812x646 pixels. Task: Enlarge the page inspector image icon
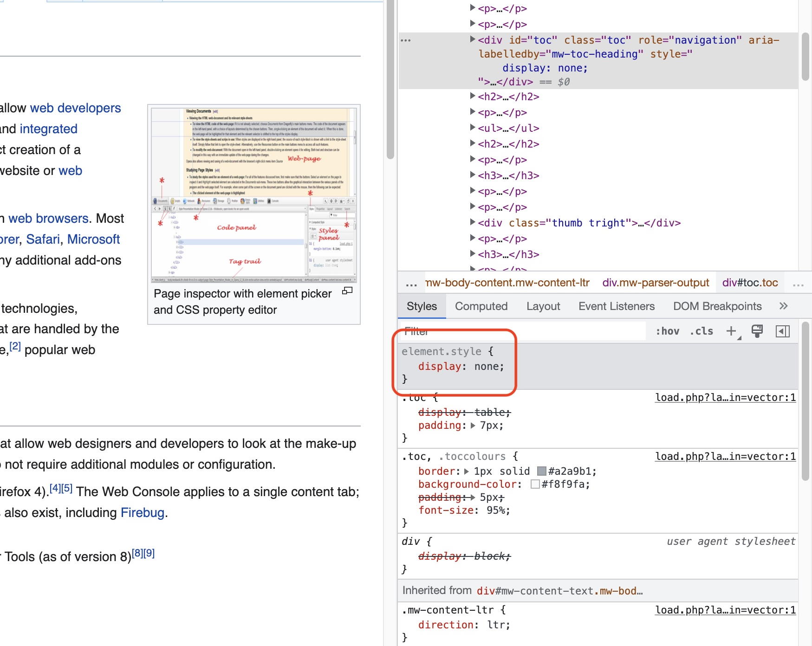[x=347, y=291]
